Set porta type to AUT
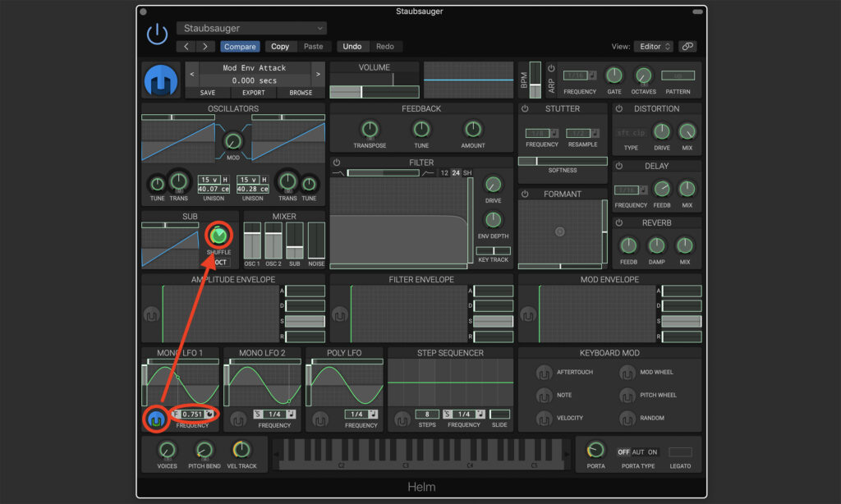Screen dimensions: 841x504 [x=638, y=452]
